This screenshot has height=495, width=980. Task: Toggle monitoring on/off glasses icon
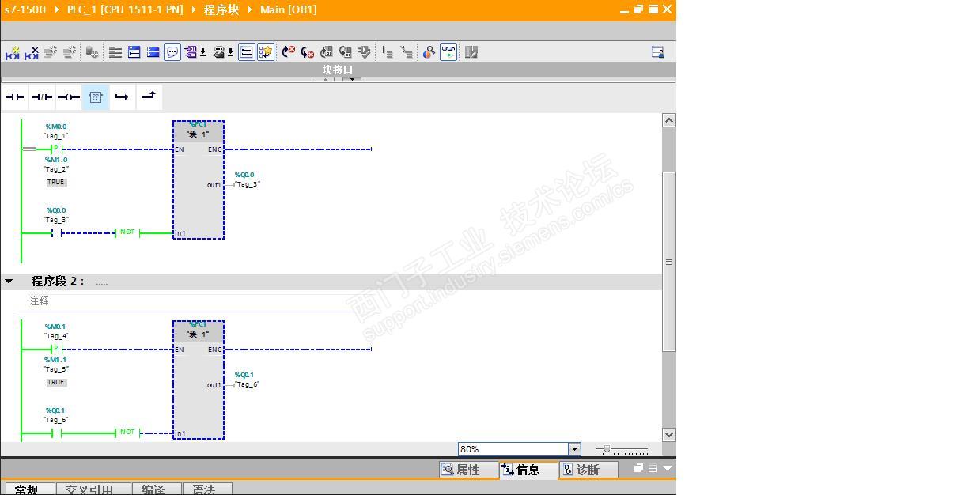tap(448, 52)
